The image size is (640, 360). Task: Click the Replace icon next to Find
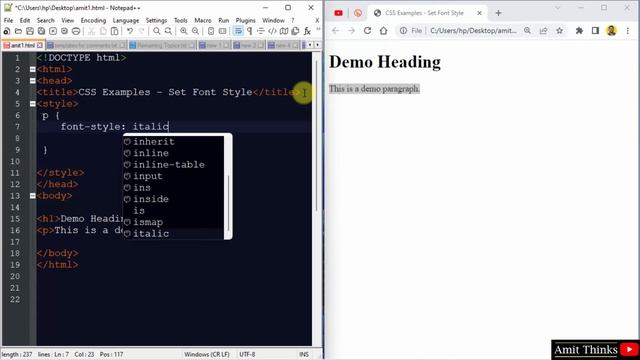click(168, 31)
